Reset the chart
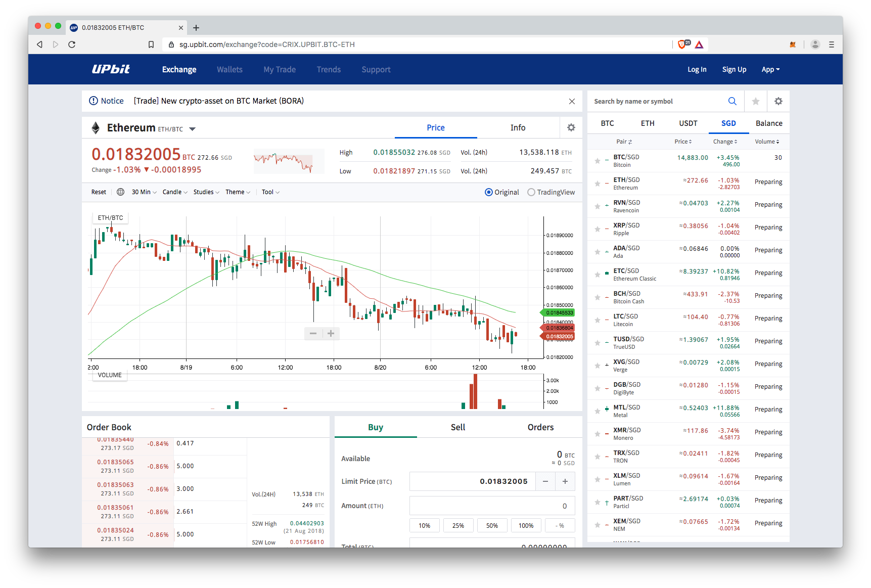The height and width of the screenshot is (588, 871). coord(99,192)
